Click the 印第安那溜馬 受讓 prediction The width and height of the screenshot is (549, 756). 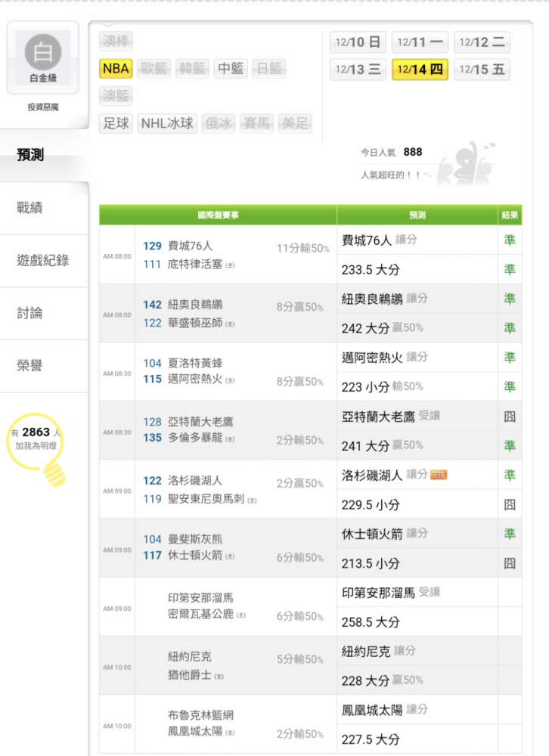pos(391,593)
